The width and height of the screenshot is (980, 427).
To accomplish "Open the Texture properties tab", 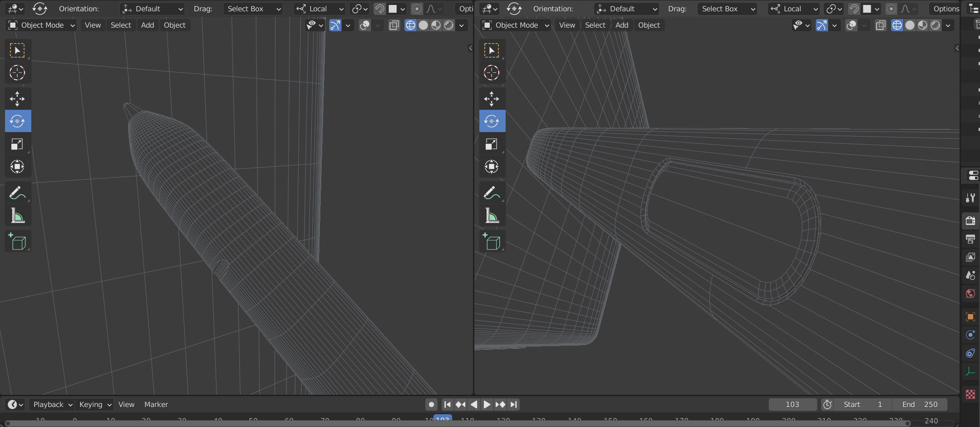I will (x=970, y=394).
